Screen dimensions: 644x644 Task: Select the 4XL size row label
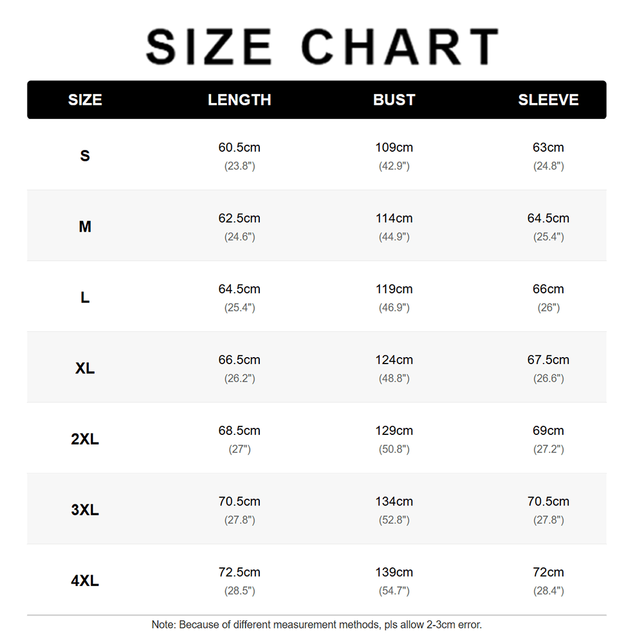[85, 581]
